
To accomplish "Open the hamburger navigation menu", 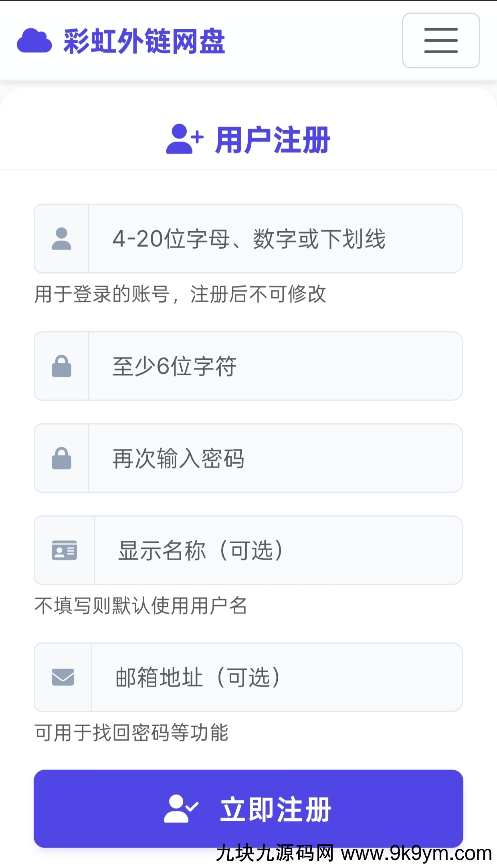I will [x=441, y=40].
